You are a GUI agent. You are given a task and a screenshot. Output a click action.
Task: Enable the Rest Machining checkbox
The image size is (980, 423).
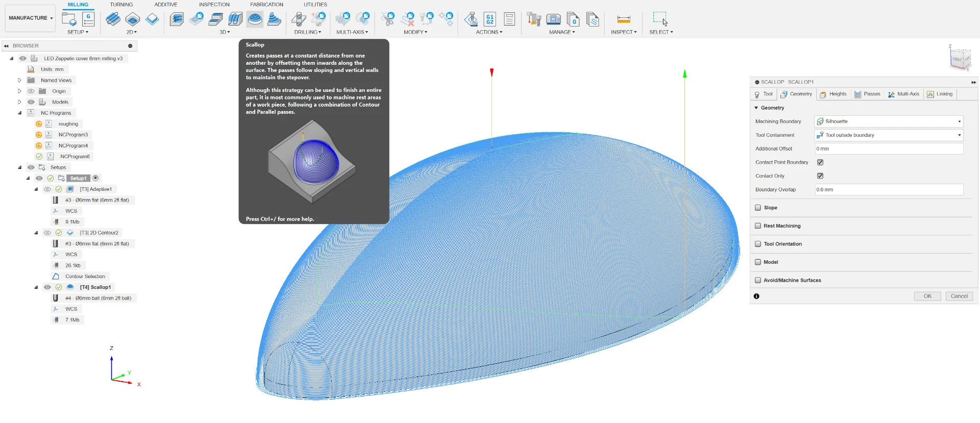[758, 226]
